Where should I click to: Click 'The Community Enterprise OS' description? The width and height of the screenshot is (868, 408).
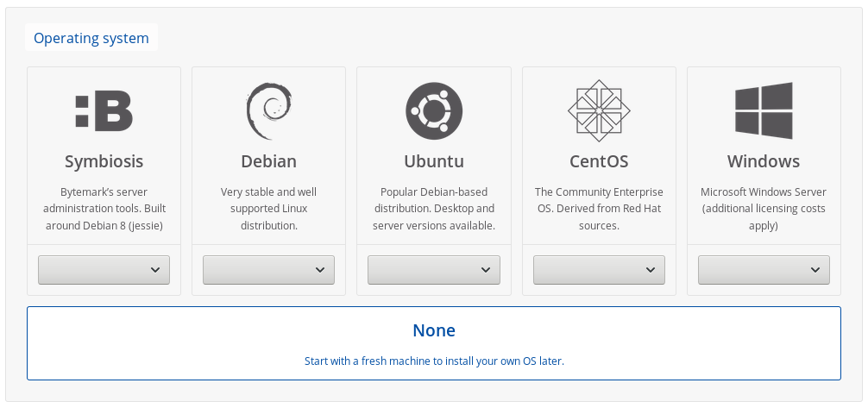click(599, 209)
